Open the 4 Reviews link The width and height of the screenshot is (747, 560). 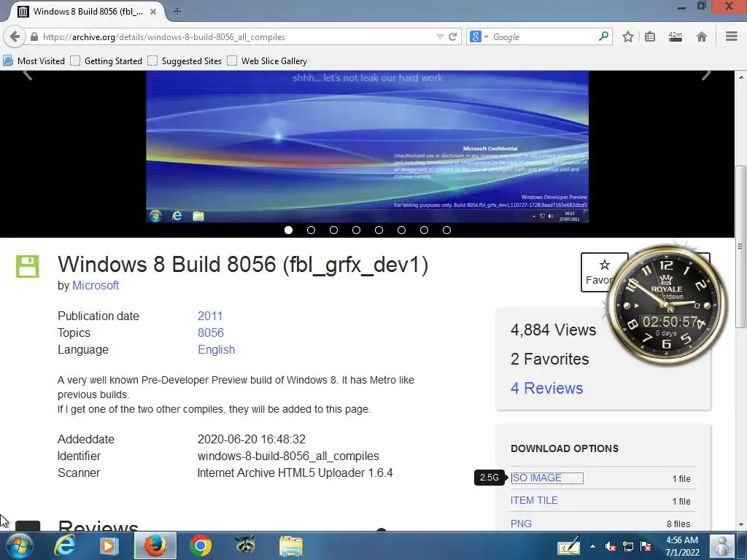click(547, 388)
